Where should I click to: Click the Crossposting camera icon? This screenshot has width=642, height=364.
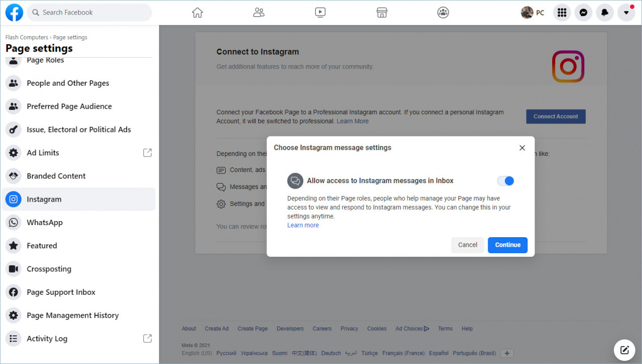[x=14, y=269]
